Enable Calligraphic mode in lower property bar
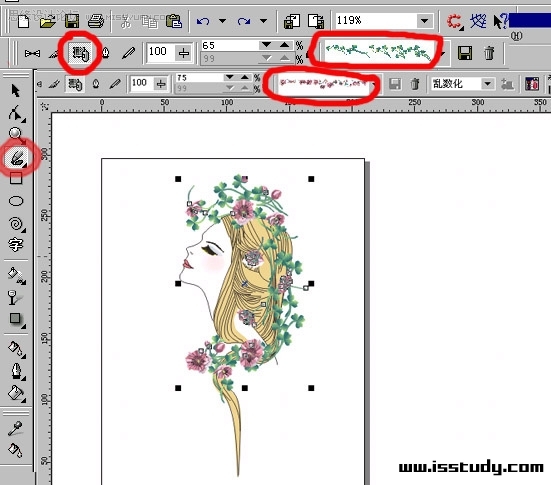Viewport: 551px width, 485px height. [96, 84]
